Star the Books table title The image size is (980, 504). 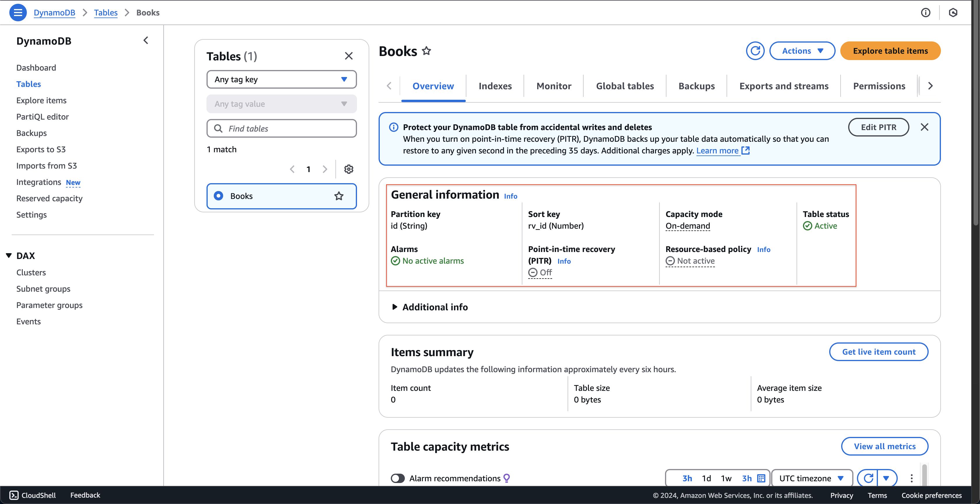[x=426, y=50]
